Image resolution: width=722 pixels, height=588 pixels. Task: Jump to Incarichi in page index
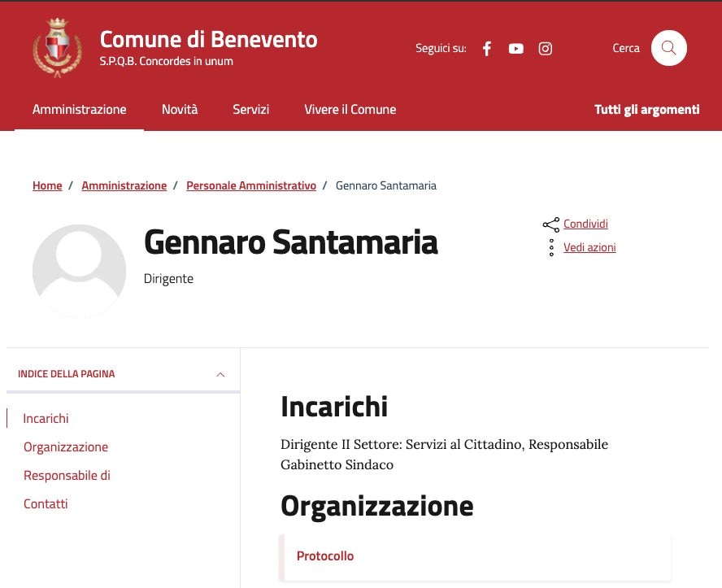pyautogui.click(x=46, y=419)
